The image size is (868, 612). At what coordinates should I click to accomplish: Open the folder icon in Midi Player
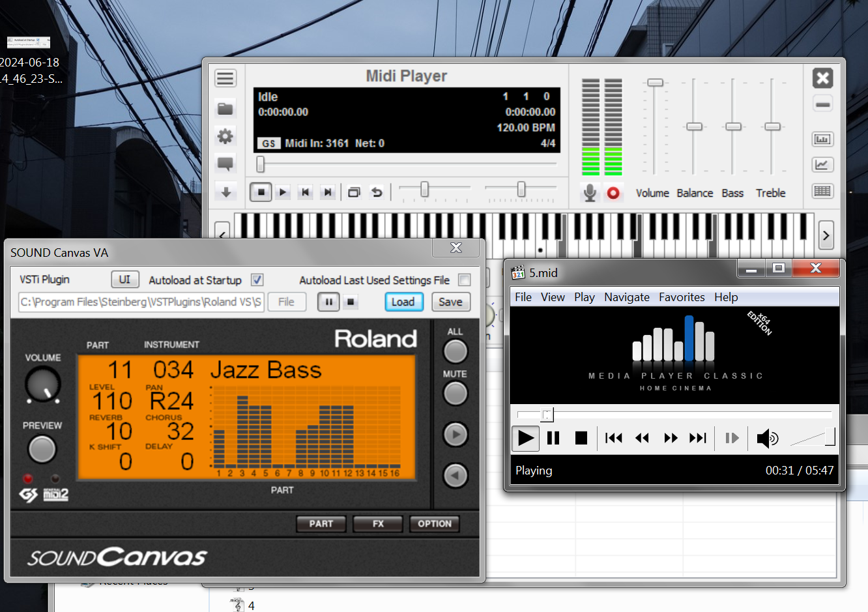pyautogui.click(x=225, y=108)
